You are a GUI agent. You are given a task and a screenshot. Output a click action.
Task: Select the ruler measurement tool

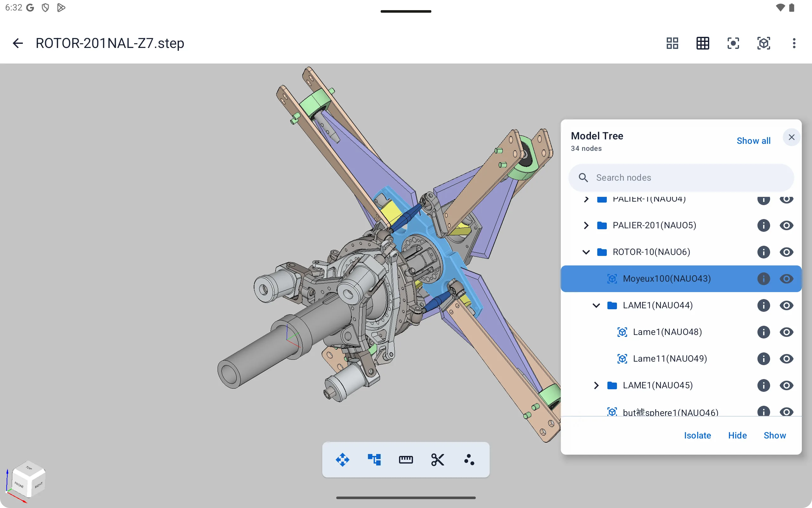(406, 460)
